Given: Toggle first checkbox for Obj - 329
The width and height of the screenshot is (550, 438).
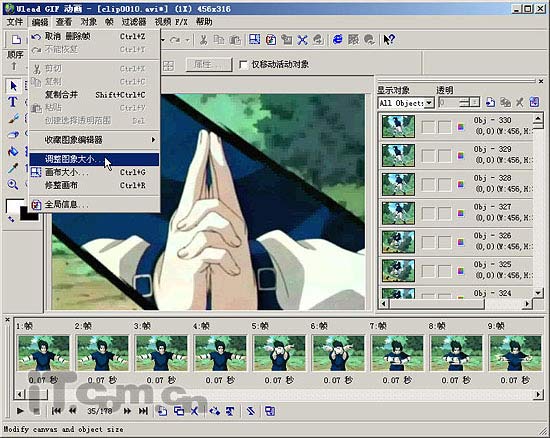Looking at the screenshot, I should (x=428, y=156).
